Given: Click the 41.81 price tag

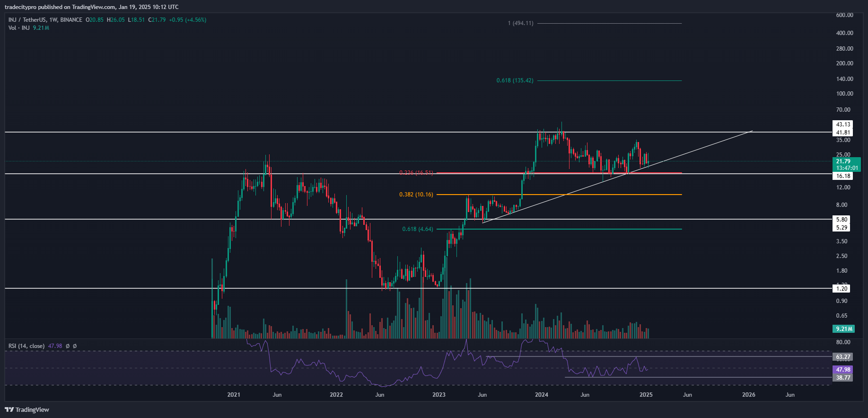Looking at the screenshot, I should [x=843, y=133].
